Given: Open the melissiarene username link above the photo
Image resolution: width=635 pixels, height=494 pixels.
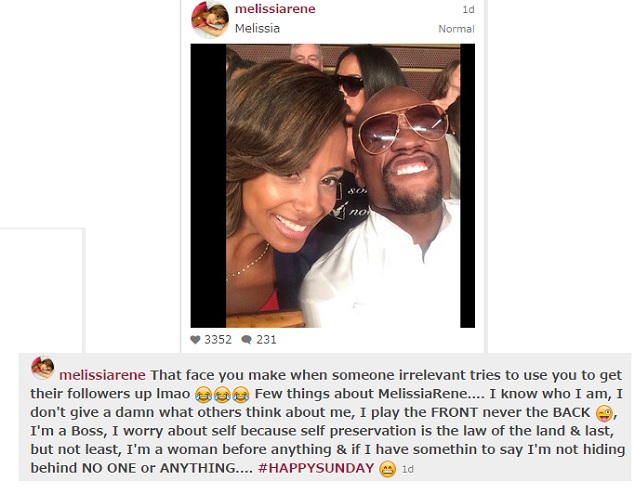Looking at the screenshot, I should [x=274, y=9].
